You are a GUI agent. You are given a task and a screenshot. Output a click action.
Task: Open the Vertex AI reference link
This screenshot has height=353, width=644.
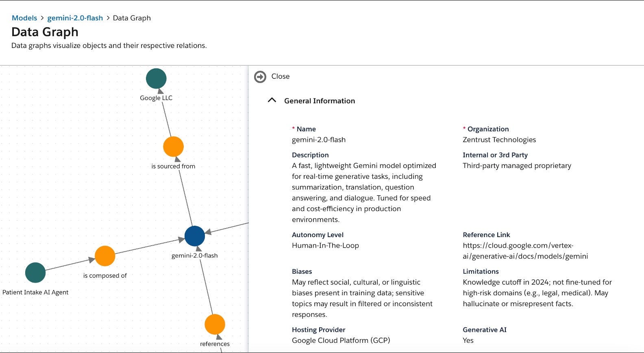[525, 251]
